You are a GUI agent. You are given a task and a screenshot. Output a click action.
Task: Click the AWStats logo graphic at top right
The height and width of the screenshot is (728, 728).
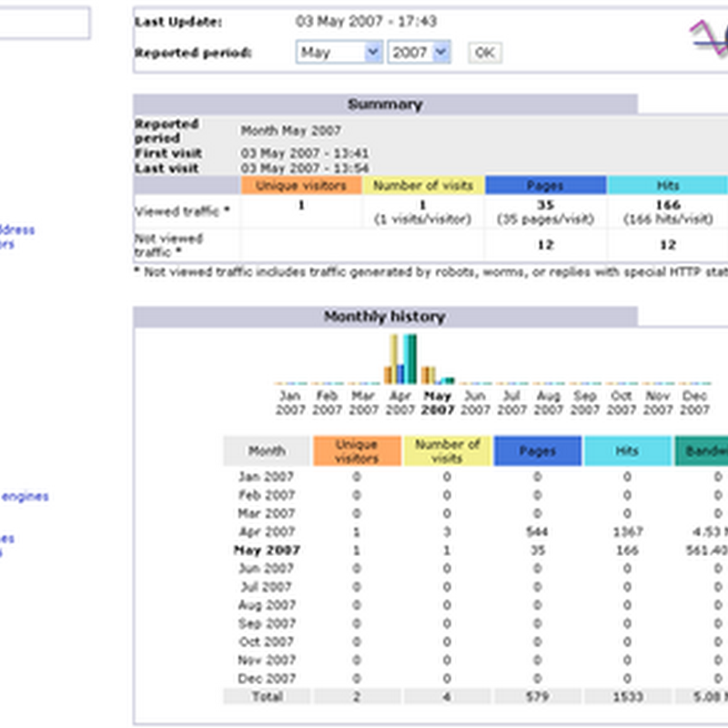click(x=709, y=38)
